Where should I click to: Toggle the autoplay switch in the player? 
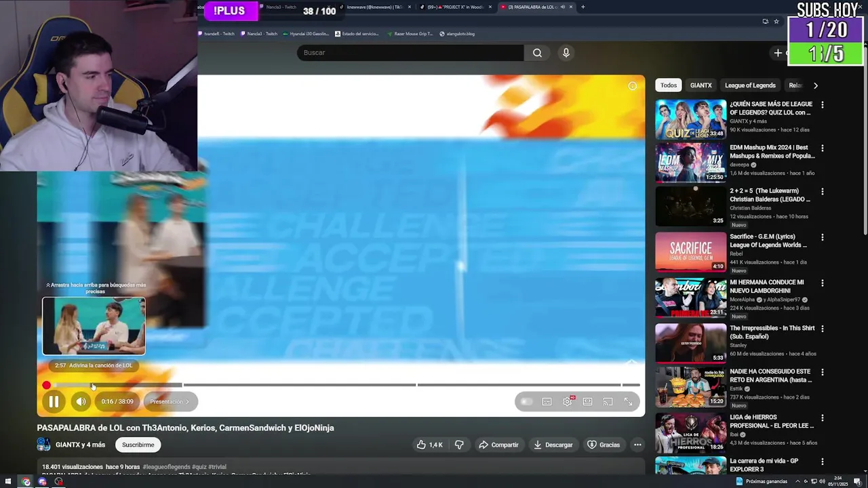click(x=526, y=402)
